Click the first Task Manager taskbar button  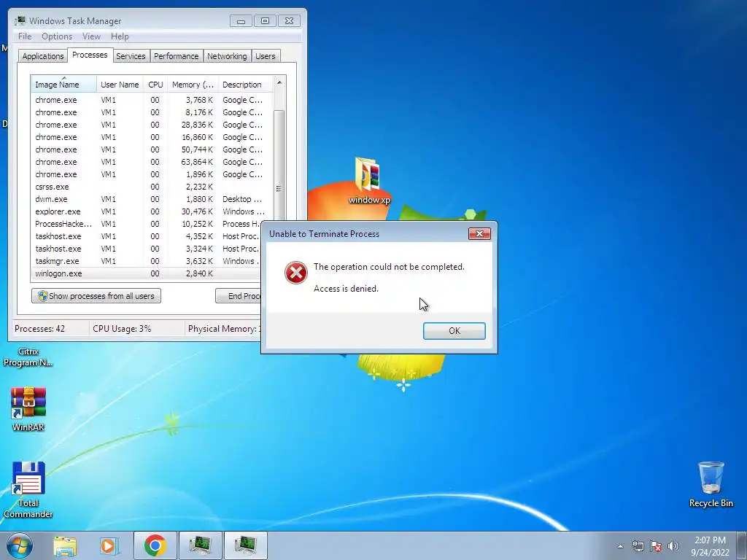click(200, 545)
